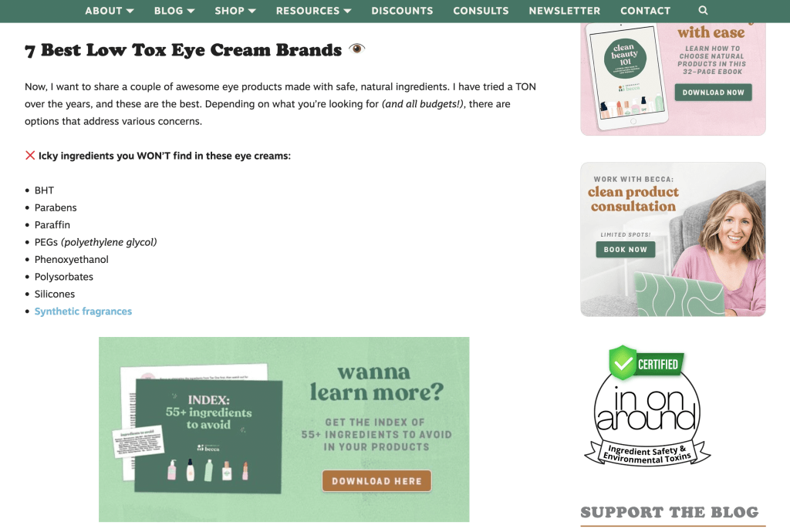Open the search magnifier icon in navigation
Image resolution: width=790 pixels, height=532 pixels.
[703, 10]
